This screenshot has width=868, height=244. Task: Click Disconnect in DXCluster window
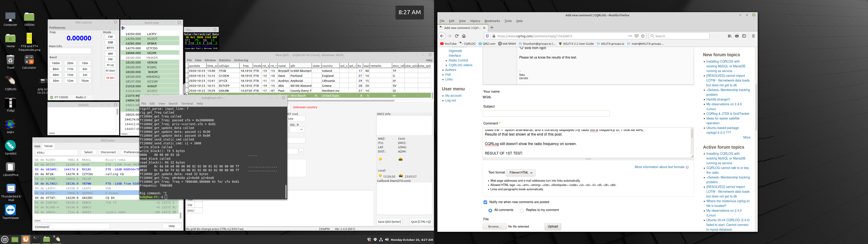click(x=108, y=152)
